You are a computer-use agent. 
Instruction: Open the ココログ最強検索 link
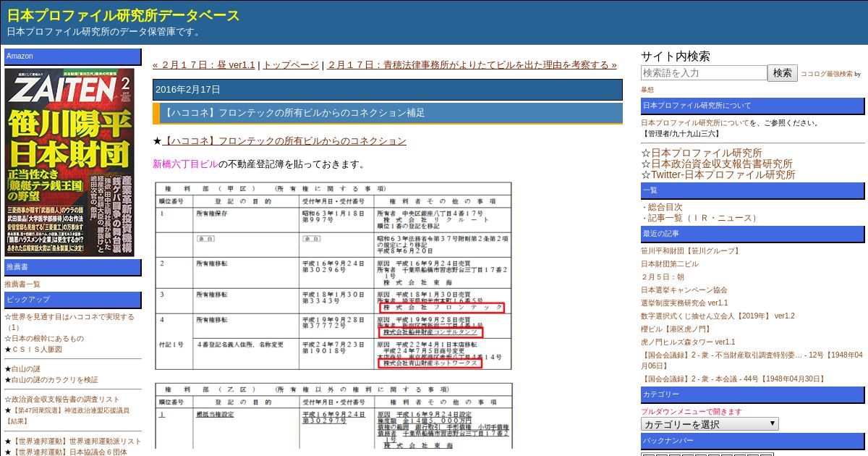point(826,74)
